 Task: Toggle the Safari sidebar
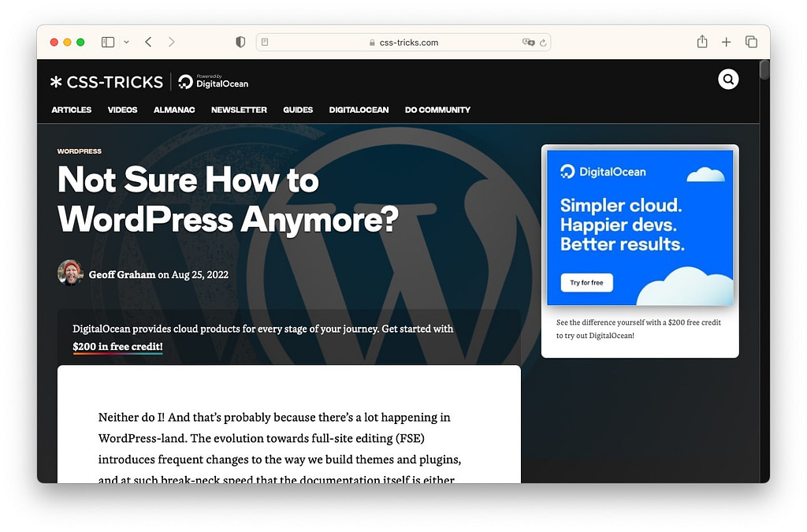107,42
